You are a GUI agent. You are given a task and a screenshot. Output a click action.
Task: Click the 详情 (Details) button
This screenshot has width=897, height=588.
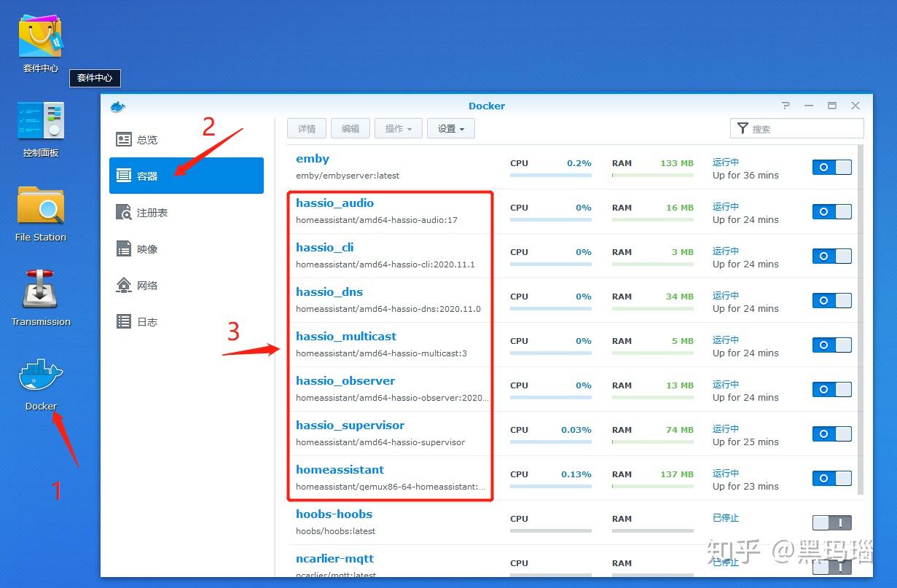click(306, 128)
